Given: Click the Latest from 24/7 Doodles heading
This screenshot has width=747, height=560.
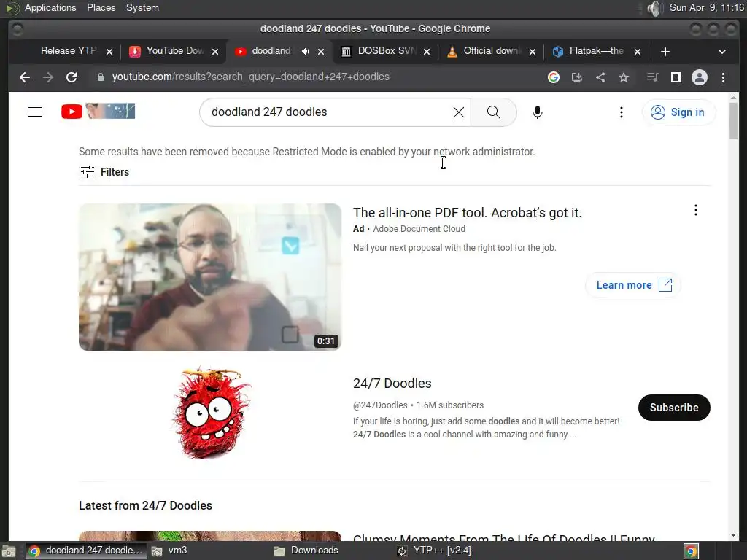Looking at the screenshot, I should coord(145,506).
